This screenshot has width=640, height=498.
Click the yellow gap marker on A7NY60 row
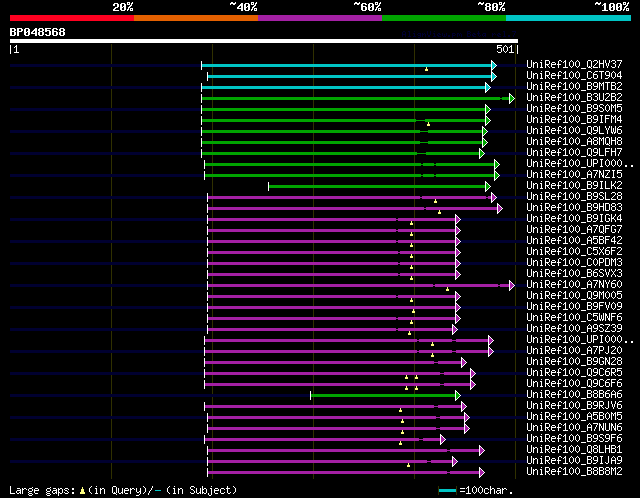(x=447, y=289)
